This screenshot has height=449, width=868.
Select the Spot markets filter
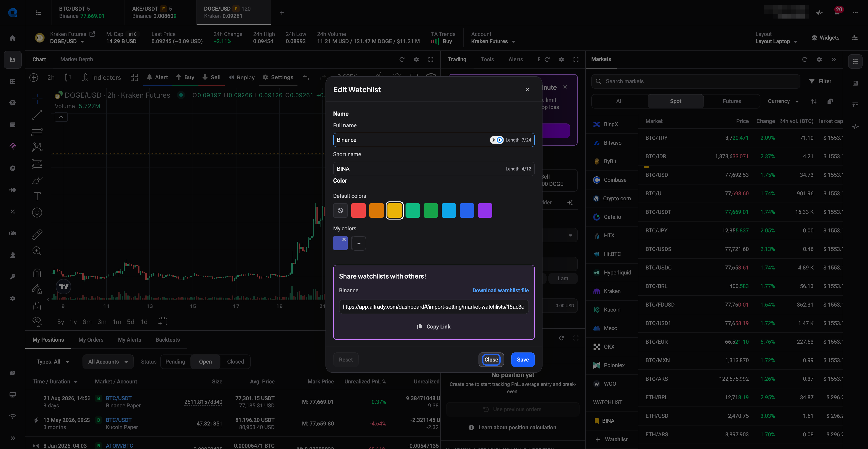point(675,101)
